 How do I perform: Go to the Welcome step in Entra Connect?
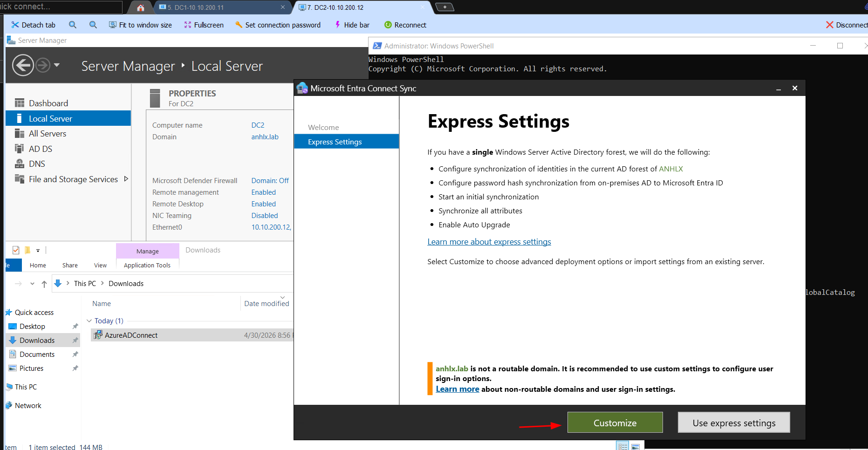(323, 128)
